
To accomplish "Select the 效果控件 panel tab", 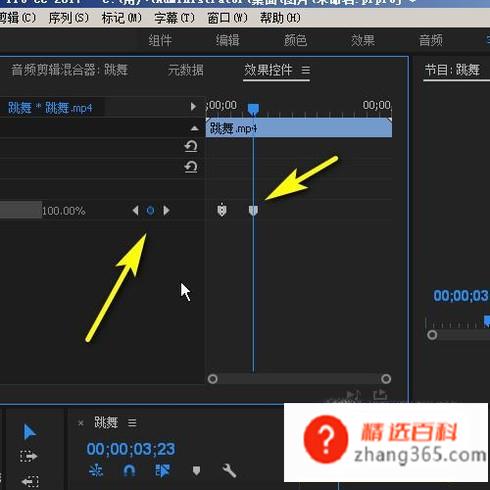I will pyautogui.click(x=268, y=70).
